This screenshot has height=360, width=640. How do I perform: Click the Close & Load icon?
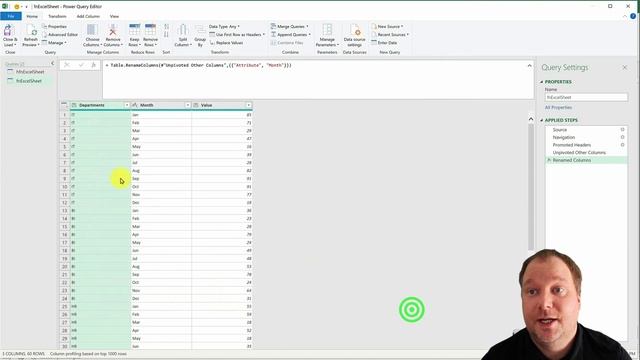click(8, 31)
